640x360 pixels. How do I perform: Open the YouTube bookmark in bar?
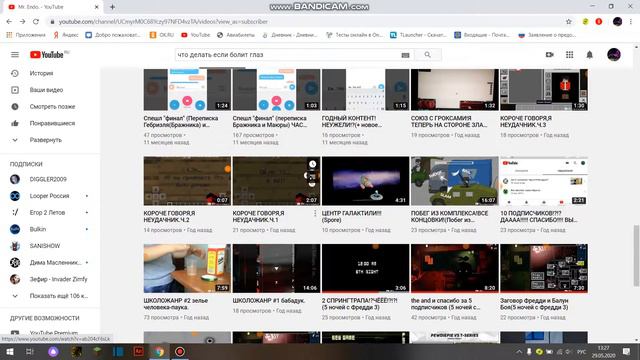point(196,35)
